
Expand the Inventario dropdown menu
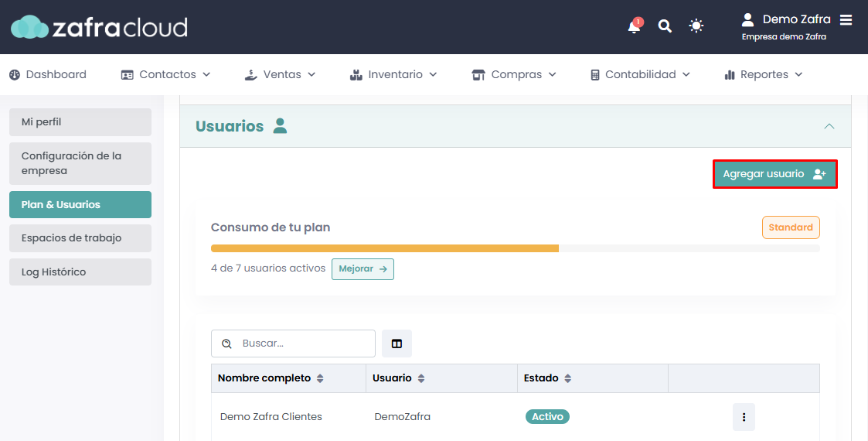pos(393,75)
